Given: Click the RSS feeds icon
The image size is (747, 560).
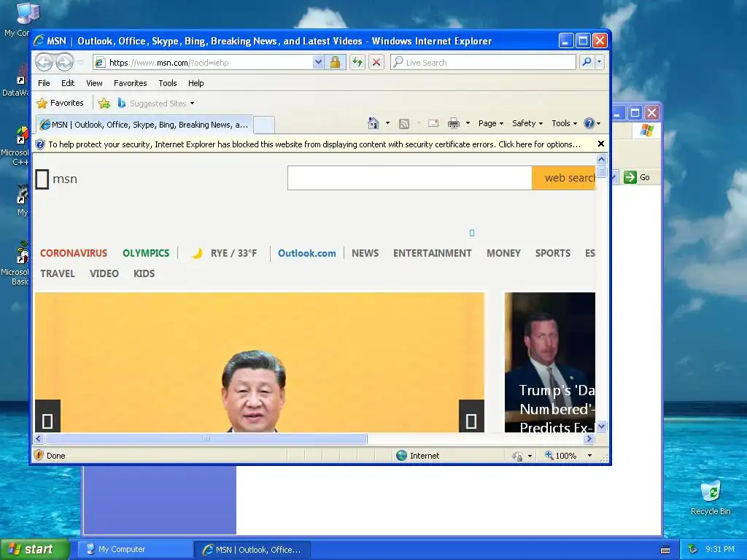Looking at the screenshot, I should pos(404,124).
